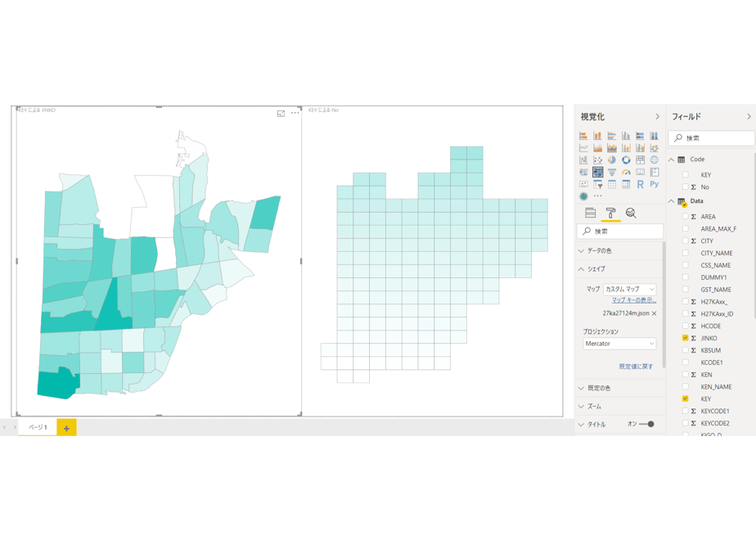Open more visuals ellipsis in visualization pane
This screenshot has width=756, height=540.
(x=598, y=196)
